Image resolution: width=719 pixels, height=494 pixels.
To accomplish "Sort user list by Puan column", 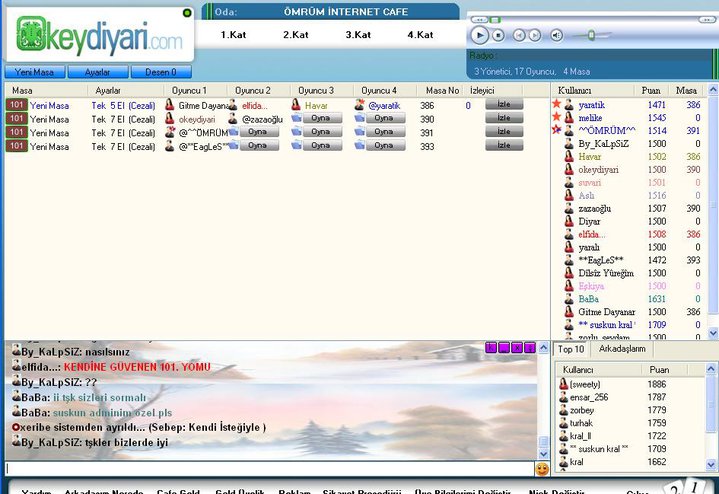I will pos(651,90).
